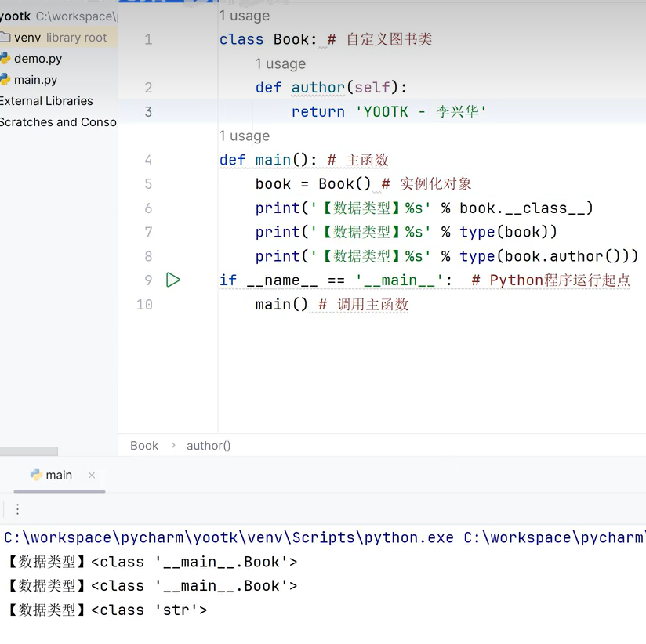Click python.exe path link in console
Screen dimensions: 646x644
(x=229, y=537)
